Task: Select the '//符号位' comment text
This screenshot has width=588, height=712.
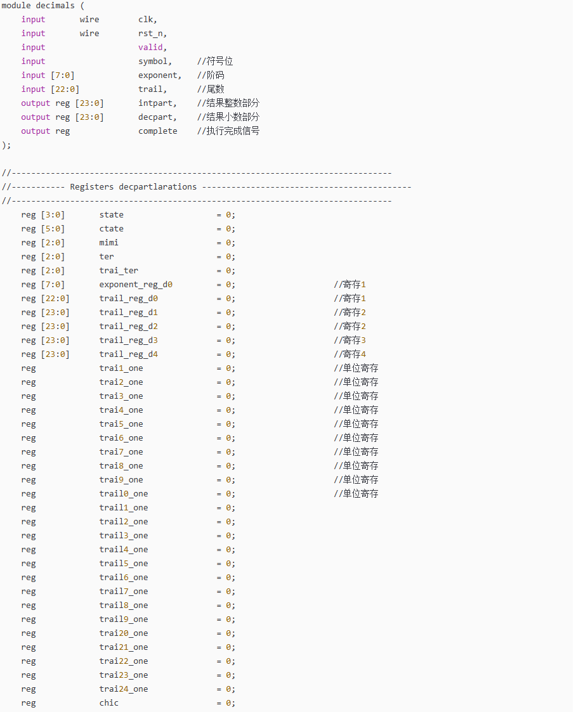Action: pos(215,61)
